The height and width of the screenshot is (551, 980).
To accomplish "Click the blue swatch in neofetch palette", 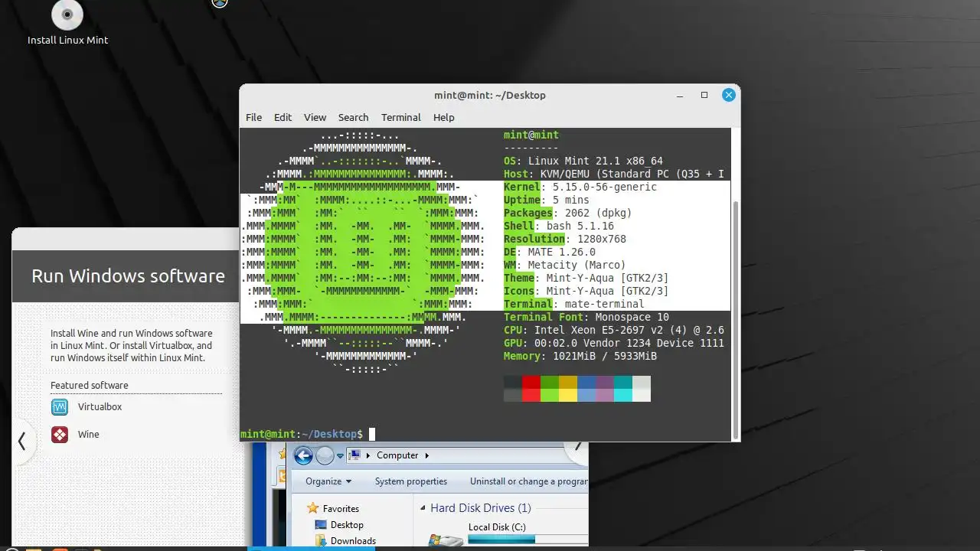I will click(586, 389).
